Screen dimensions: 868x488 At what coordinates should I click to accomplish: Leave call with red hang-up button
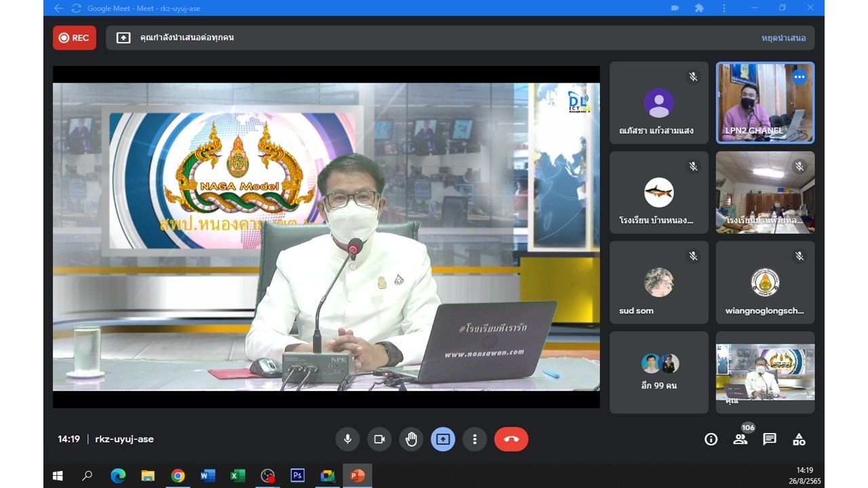(x=511, y=439)
